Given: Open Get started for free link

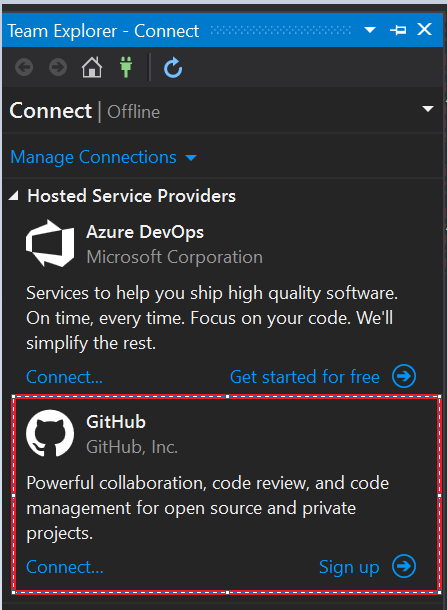Looking at the screenshot, I should pos(305,377).
